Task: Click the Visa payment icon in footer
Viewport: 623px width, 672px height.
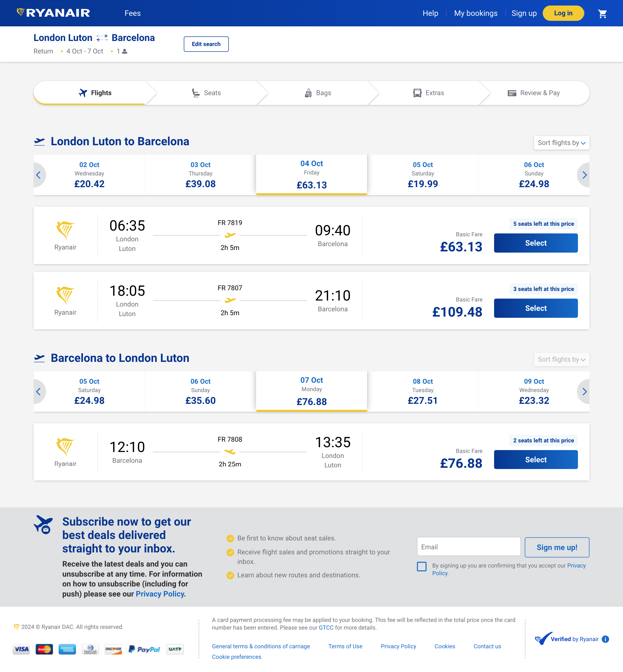Action: 21,649
